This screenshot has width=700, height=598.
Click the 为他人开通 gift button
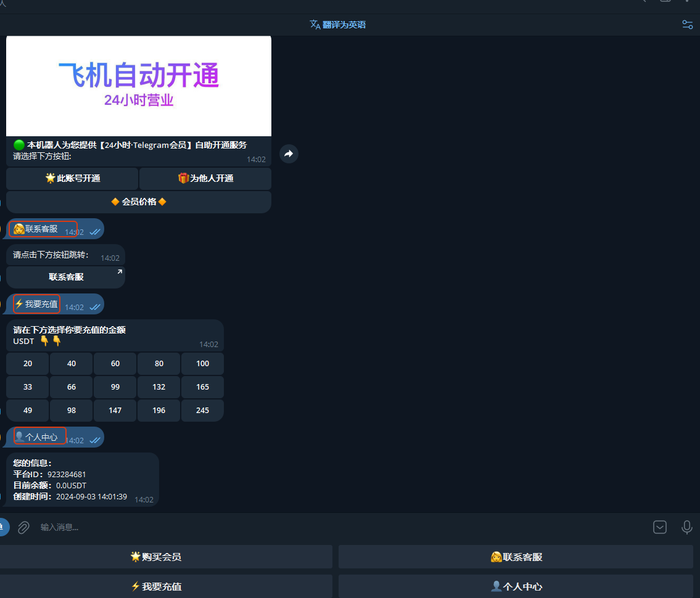[205, 179]
